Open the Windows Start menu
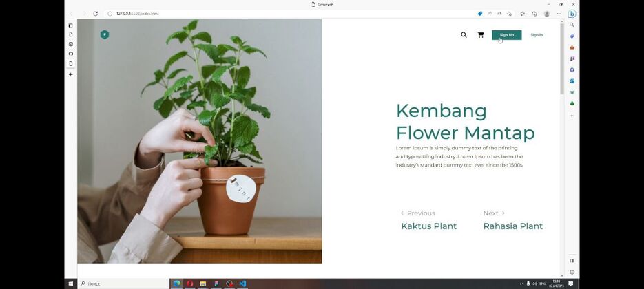The width and height of the screenshot is (644, 289). coord(71,283)
